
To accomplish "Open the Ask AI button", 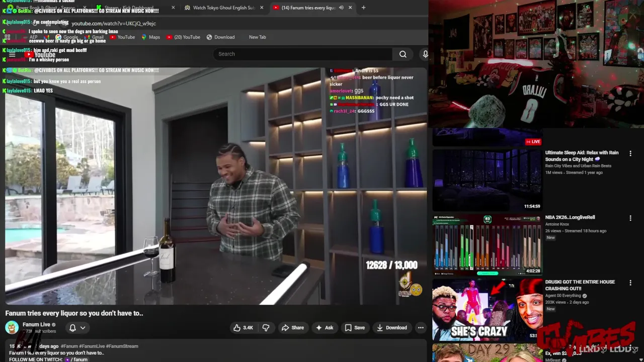I will 324,328.
